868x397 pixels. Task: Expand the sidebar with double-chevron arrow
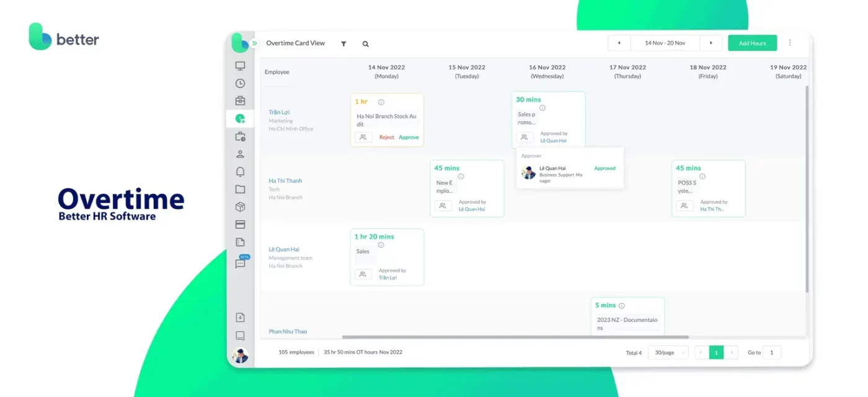(x=254, y=43)
